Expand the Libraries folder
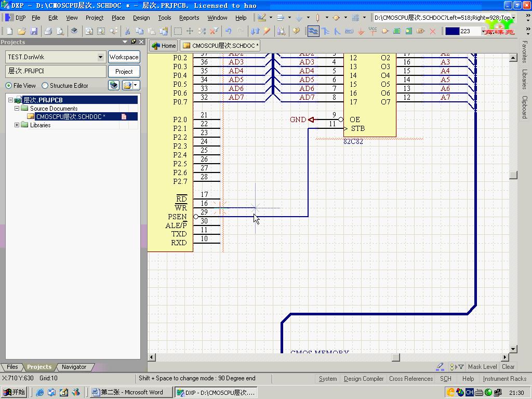 click(17, 125)
